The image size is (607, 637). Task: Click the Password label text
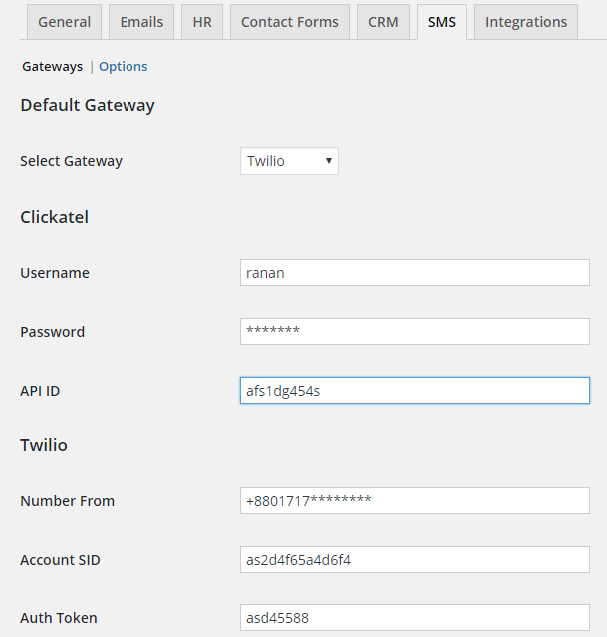[52, 332]
